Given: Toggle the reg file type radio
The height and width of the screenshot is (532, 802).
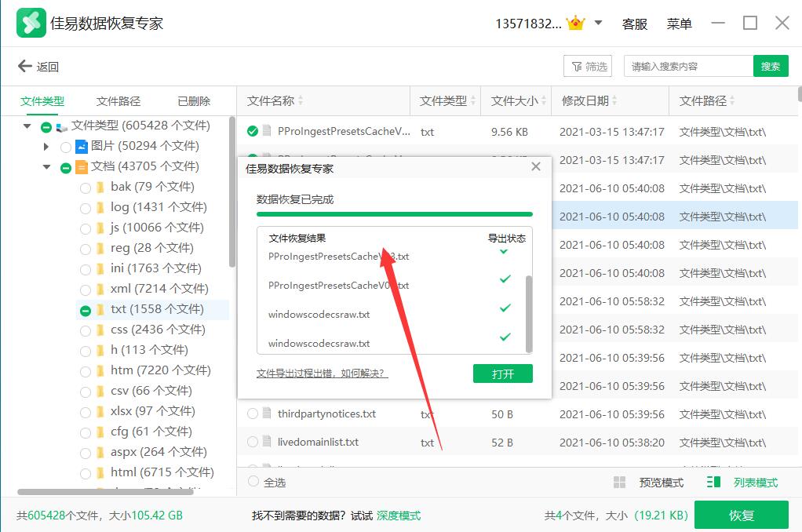Looking at the screenshot, I should tap(86, 249).
